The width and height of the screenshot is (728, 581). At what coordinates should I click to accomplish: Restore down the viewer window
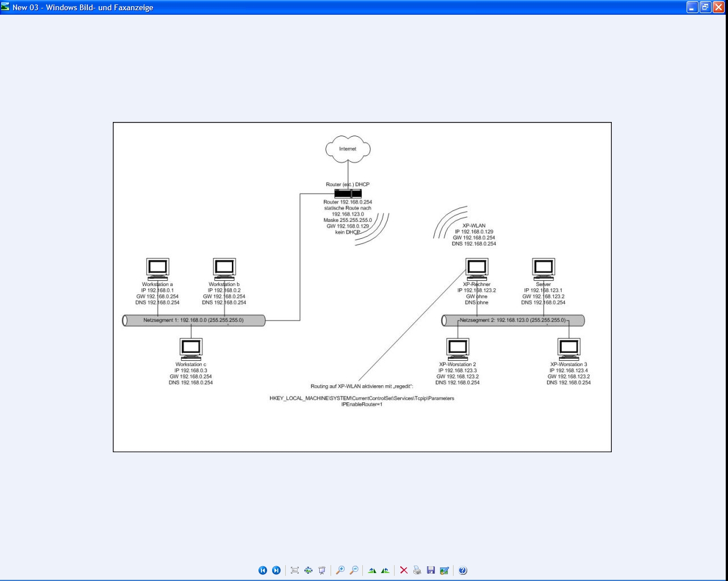pyautogui.click(x=705, y=7)
